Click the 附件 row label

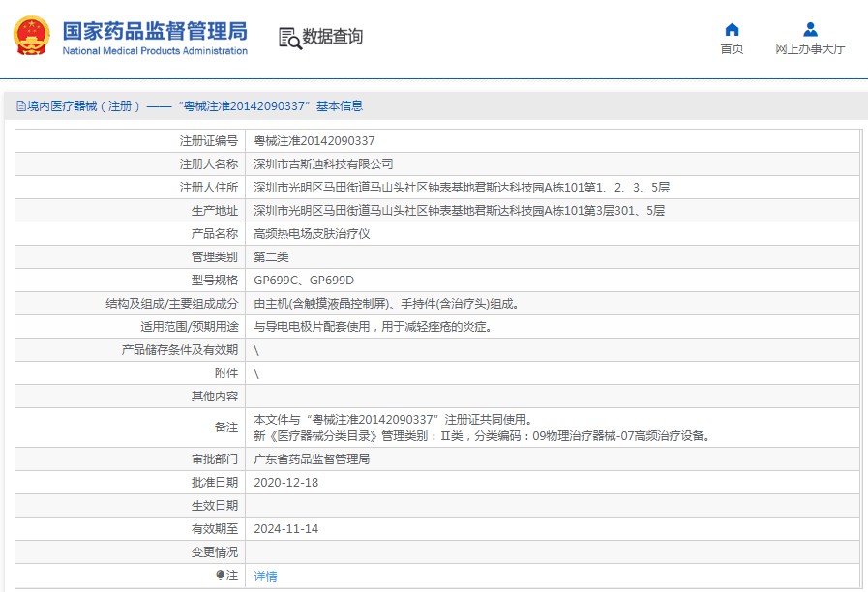coord(226,373)
